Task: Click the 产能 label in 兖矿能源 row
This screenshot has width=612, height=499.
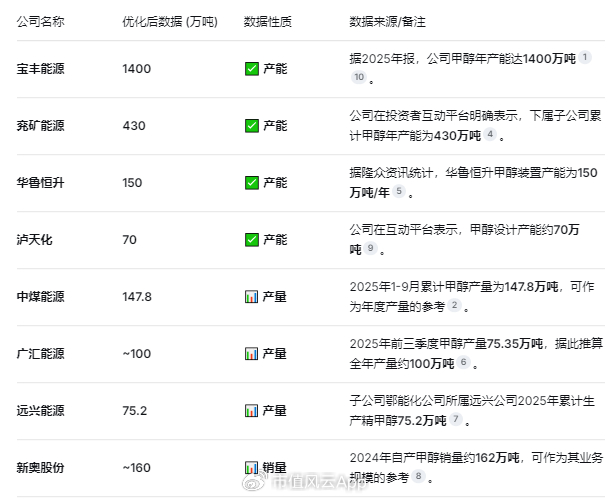Action: click(275, 126)
